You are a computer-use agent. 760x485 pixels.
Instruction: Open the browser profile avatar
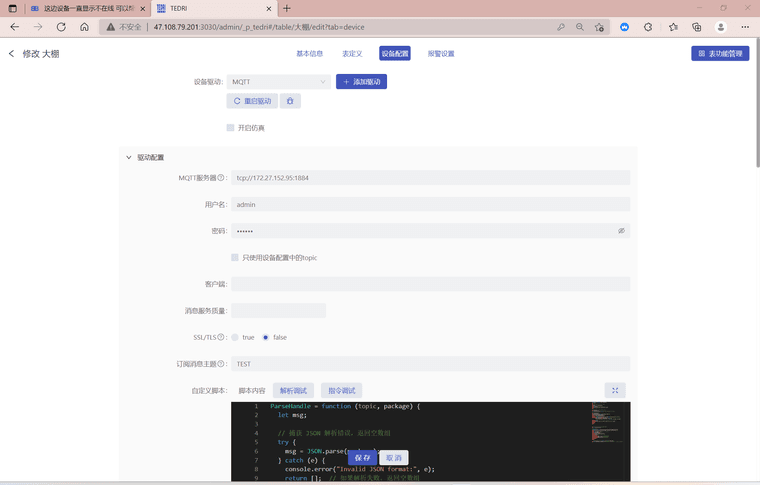point(721,27)
